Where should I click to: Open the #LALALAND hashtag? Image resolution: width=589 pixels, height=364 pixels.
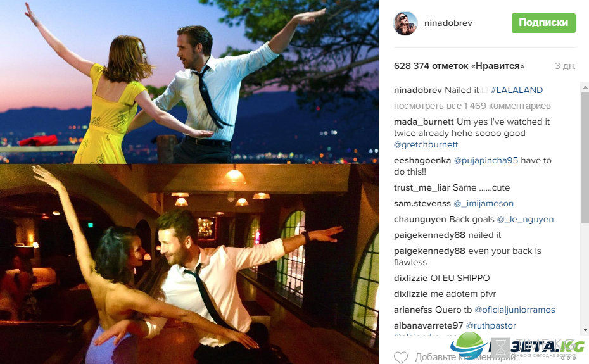(517, 90)
